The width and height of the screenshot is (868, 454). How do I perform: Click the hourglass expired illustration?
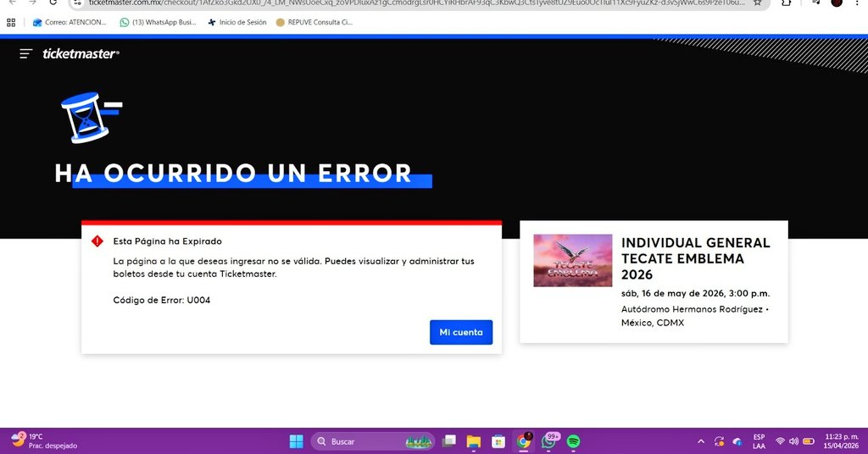[90, 118]
